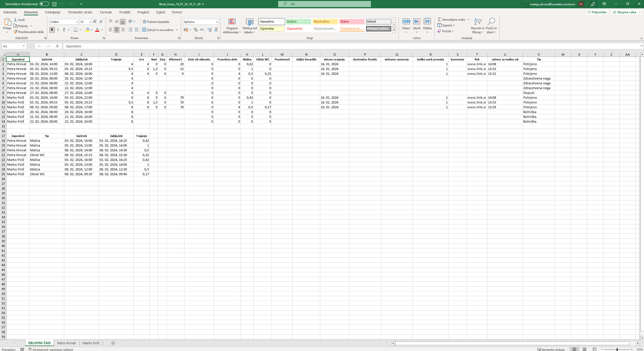Open Sort and Filter (Razvrsti in filtriraj)
This screenshot has width=644, height=351.
click(x=478, y=26)
